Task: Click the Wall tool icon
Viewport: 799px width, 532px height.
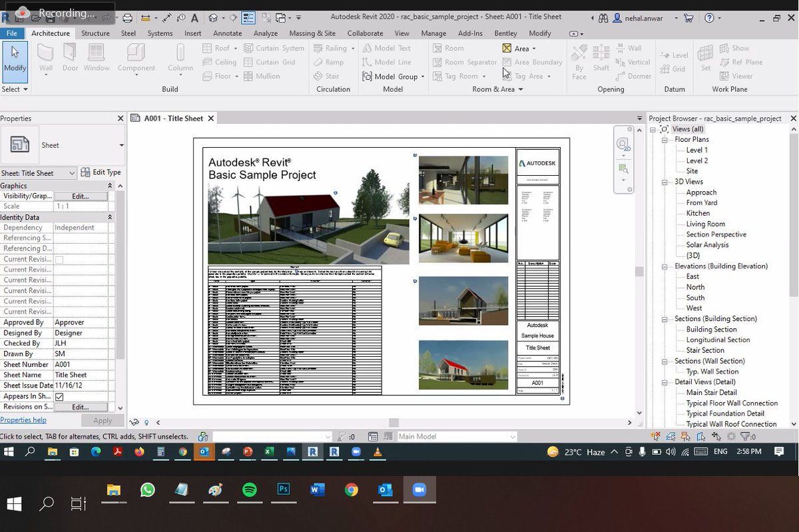Action: [45, 57]
